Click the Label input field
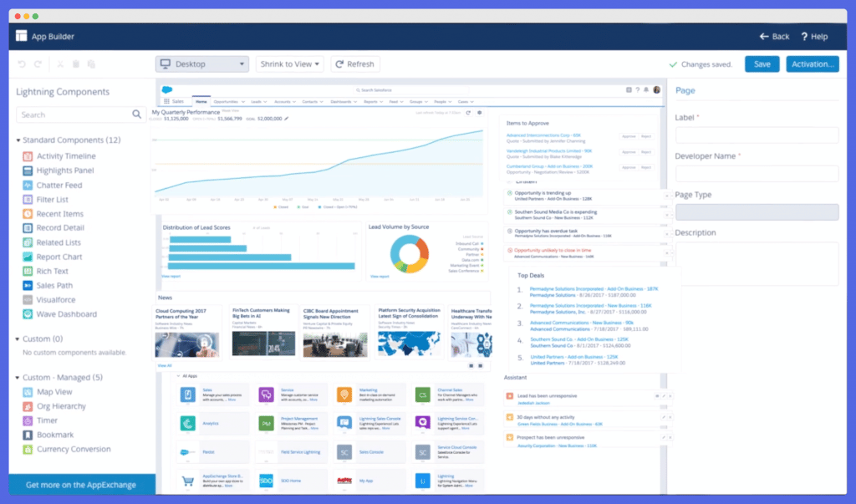The height and width of the screenshot is (504, 856). point(757,135)
